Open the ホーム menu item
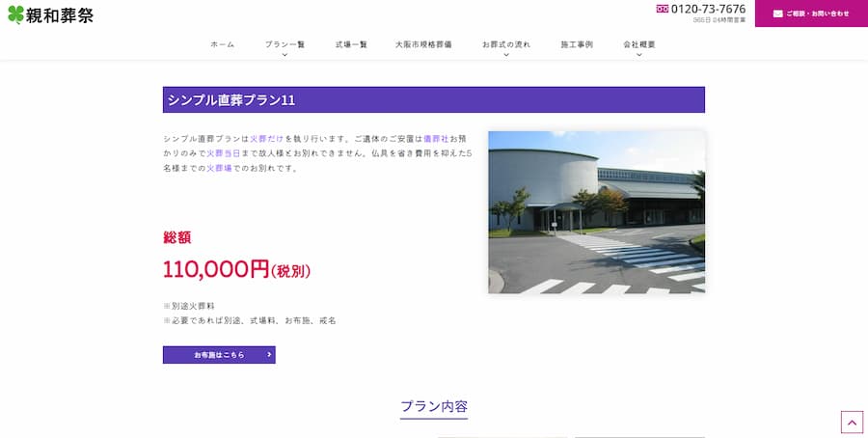Viewport: 868px width, 438px height. point(223,44)
